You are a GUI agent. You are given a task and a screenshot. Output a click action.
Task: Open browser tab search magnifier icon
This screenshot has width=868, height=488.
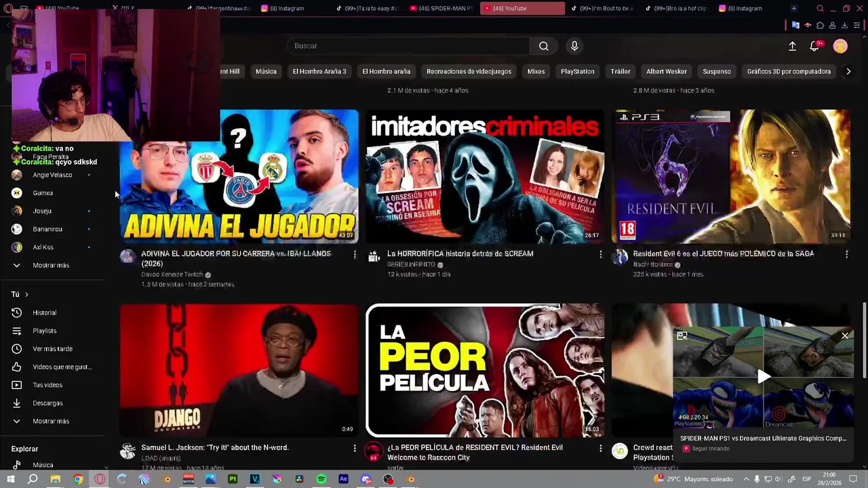820,8
